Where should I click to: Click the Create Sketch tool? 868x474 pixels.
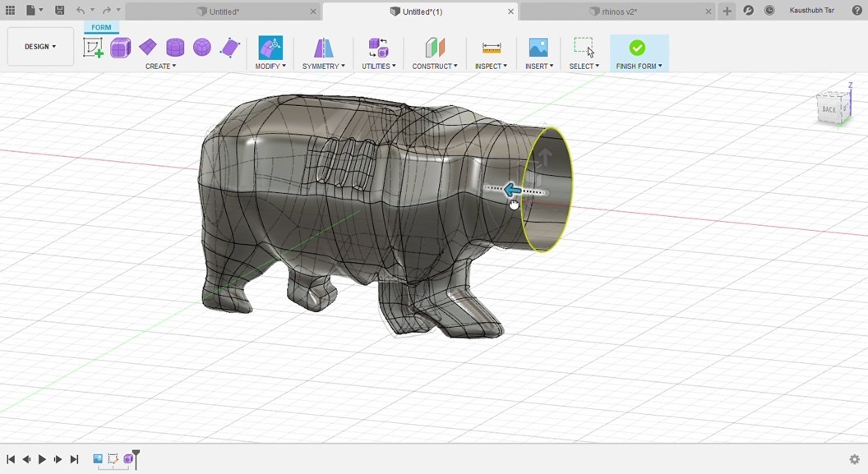(x=93, y=48)
